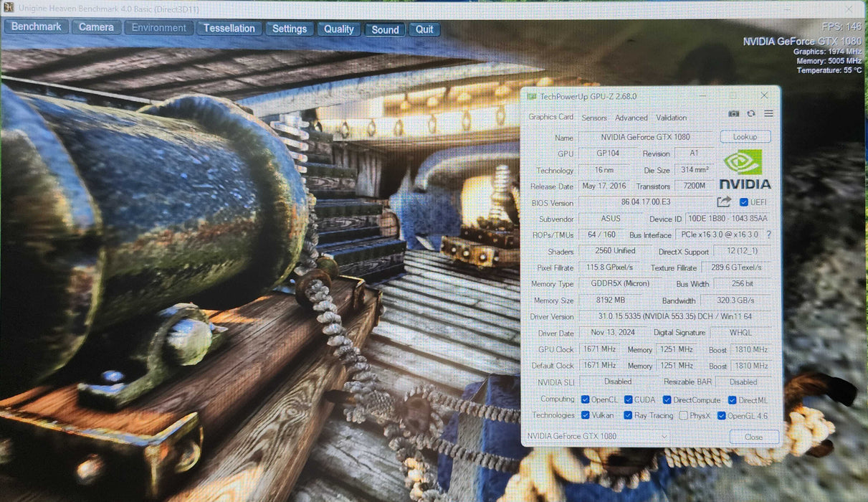The width and height of the screenshot is (868, 502).
Task: Click the Release Date value May 17, 2016
Action: (605, 186)
